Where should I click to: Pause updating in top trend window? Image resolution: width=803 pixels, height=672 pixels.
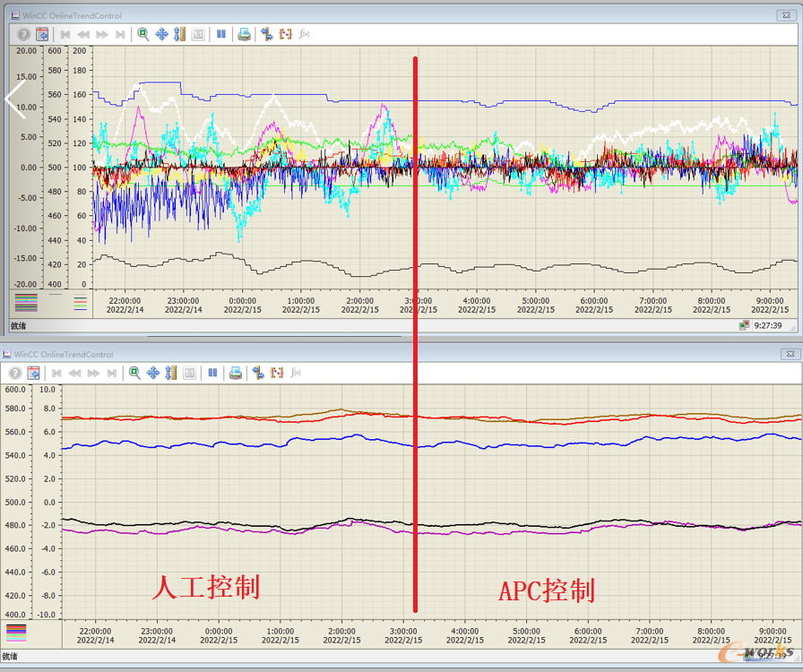pyautogui.click(x=221, y=34)
